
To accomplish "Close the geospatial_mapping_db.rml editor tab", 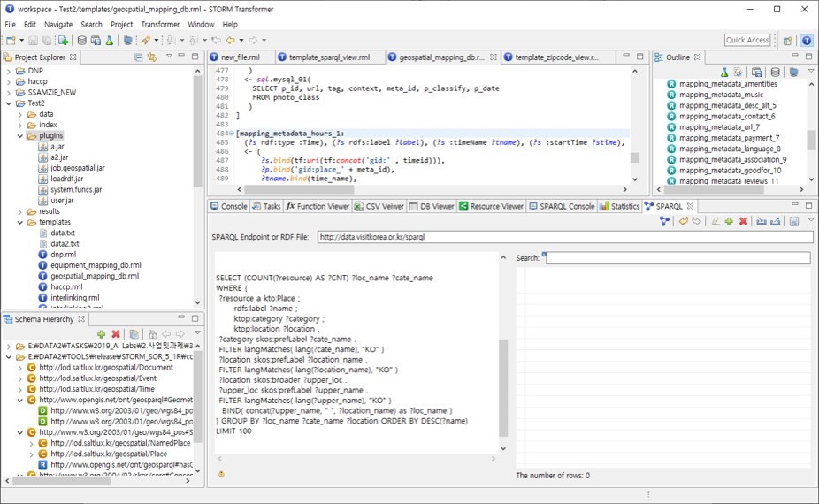I will click(493, 57).
